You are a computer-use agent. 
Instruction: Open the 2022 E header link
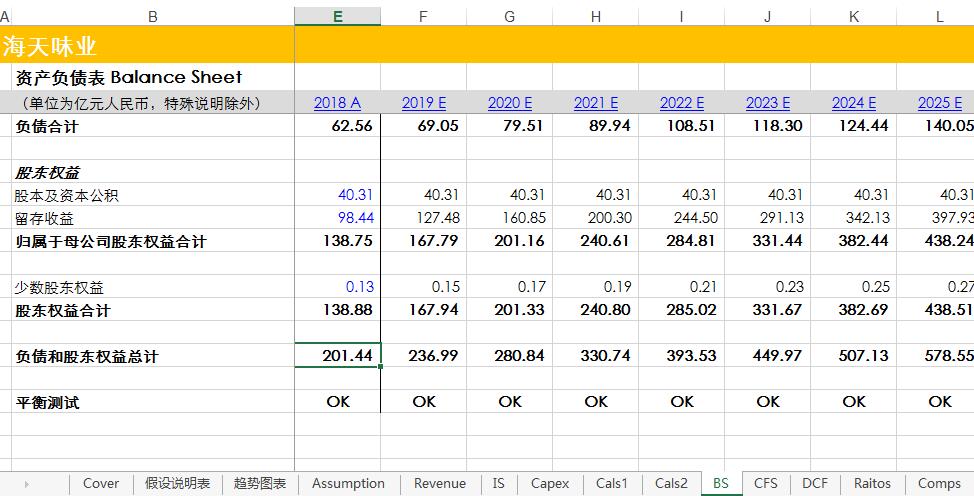click(x=682, y=103)
